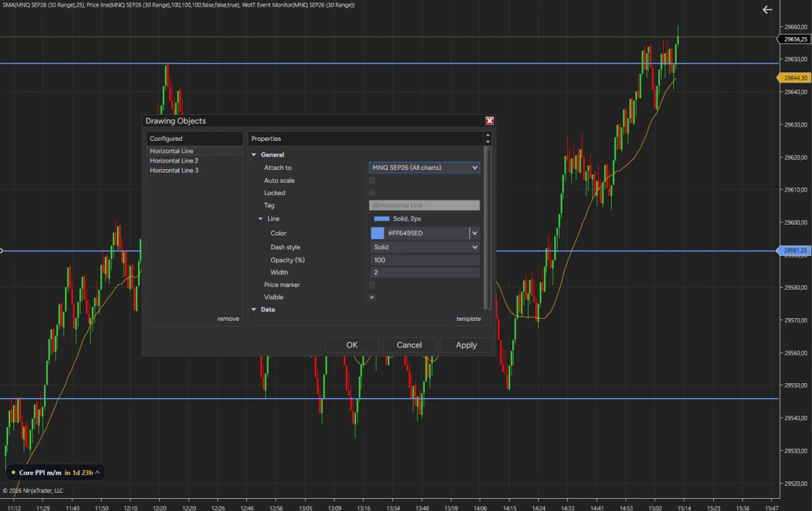Click the Opacity (%) field
The image size is (812, 511).
[x=424, y=260]
